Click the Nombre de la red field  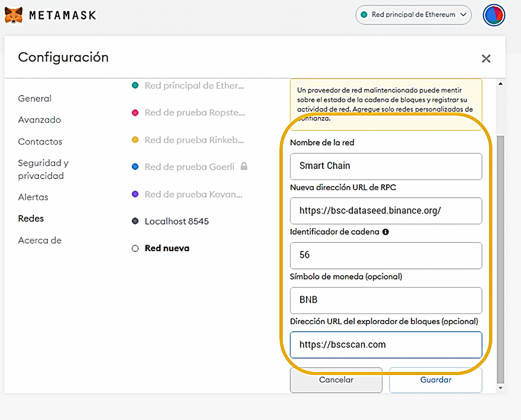point(386,166)
